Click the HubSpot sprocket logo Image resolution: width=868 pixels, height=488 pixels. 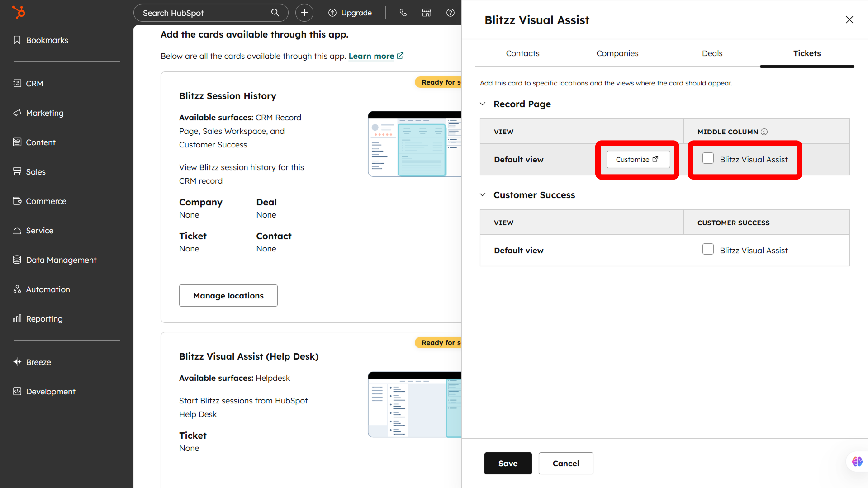[x=19, y=12]
